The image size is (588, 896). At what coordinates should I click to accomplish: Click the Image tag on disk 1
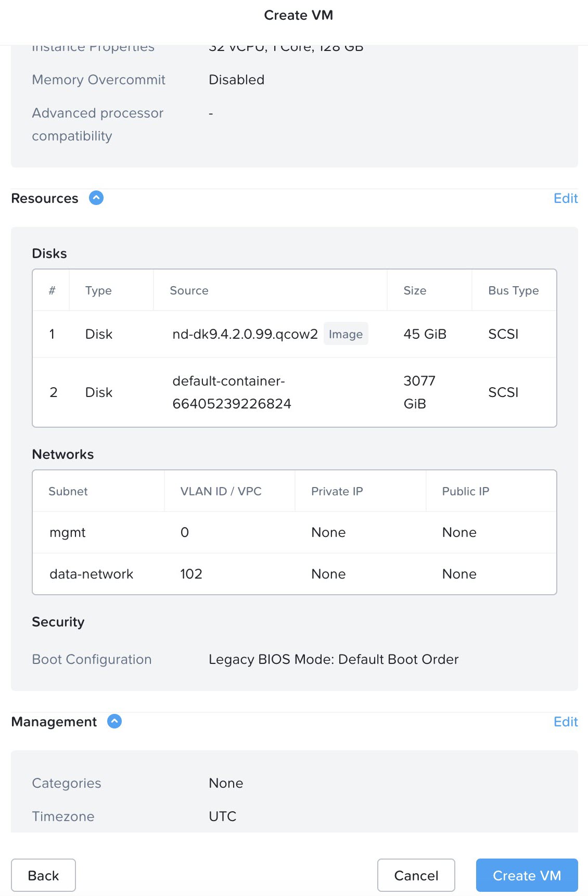pyautogui.click(x=346, y=334)
